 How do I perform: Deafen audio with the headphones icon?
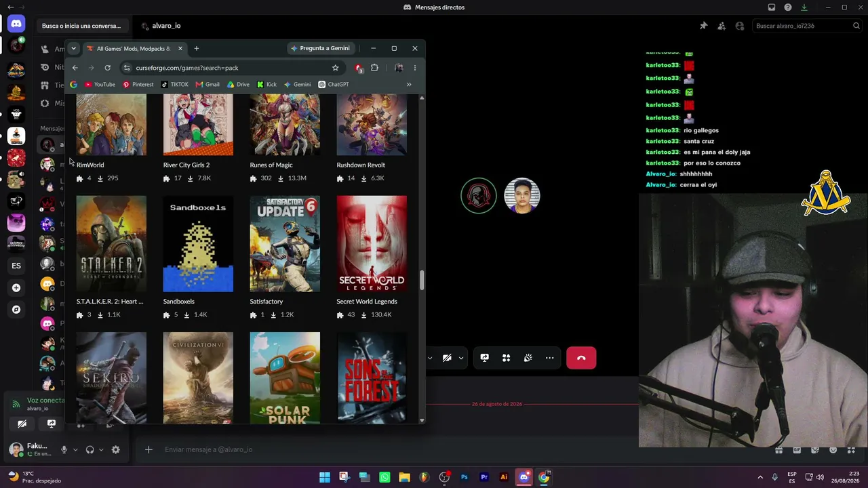pyautogui.click(x=90, y=449)
